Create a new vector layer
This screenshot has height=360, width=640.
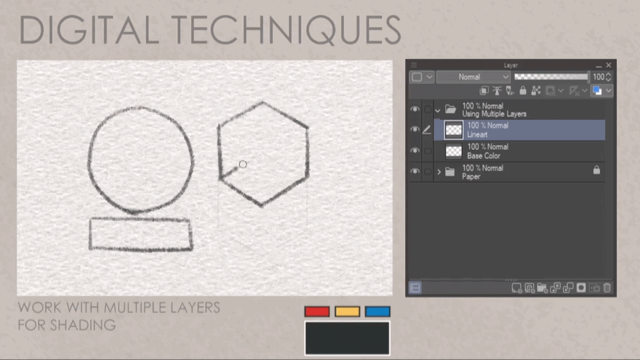(x=529, y=288)
